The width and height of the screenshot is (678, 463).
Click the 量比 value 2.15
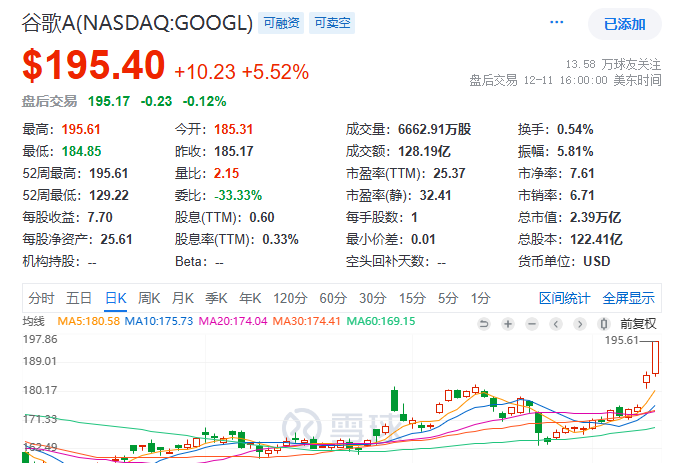point(227,173)
